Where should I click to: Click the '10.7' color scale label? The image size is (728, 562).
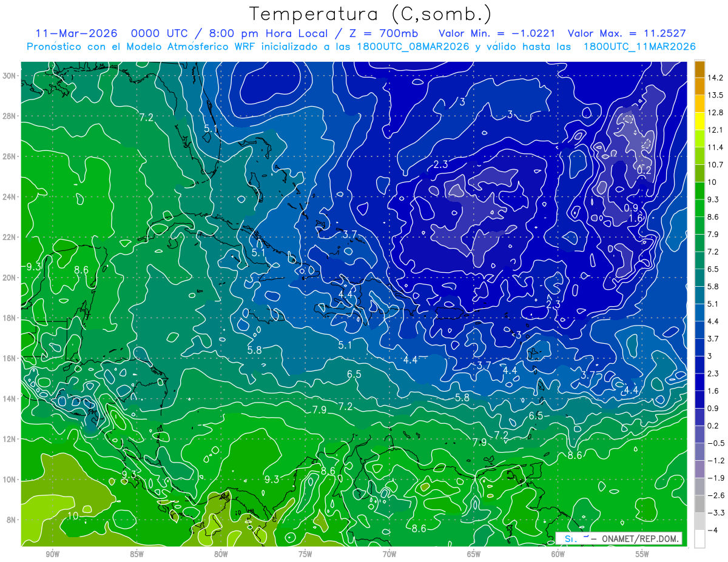tap(716, 165)
